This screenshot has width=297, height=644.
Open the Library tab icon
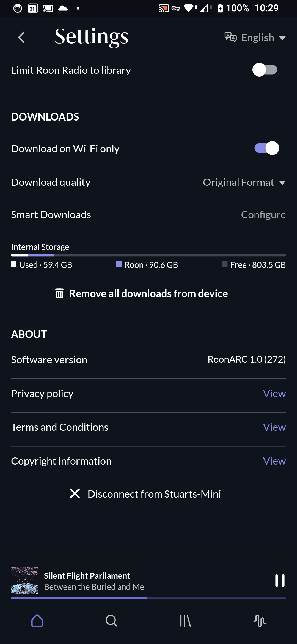pos(186,621)
